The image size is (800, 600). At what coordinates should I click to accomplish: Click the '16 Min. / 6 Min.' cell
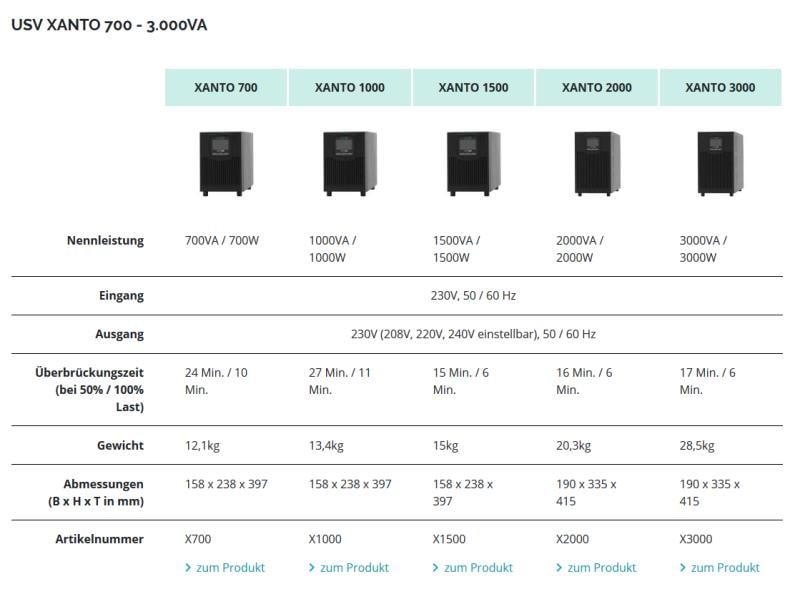coord(584,381)
